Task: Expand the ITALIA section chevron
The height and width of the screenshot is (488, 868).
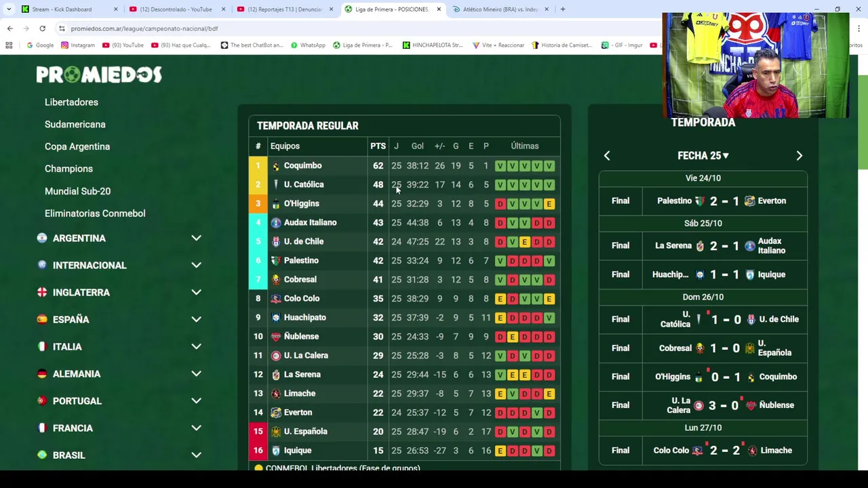Action: (x=196, y=346)
